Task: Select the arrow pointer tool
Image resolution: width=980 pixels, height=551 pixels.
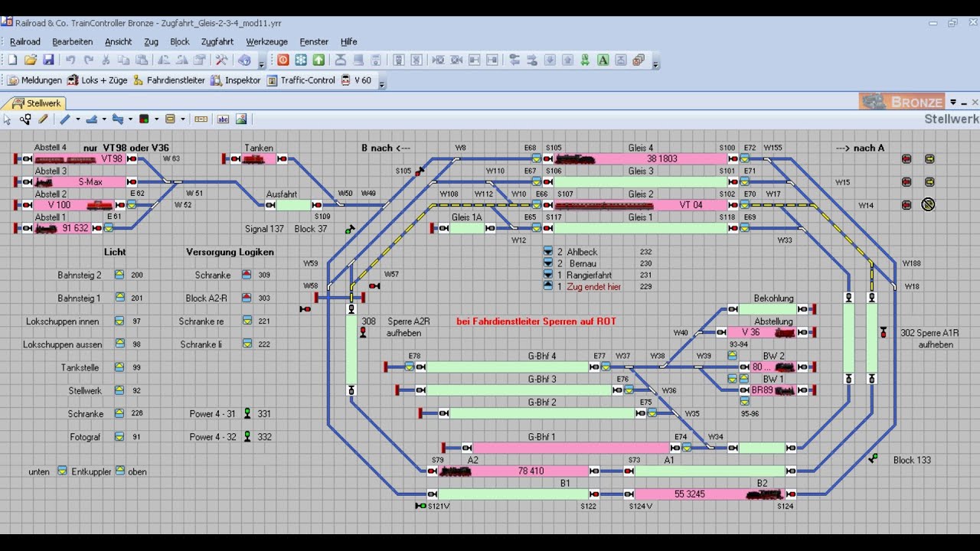Action: (8, 119)
